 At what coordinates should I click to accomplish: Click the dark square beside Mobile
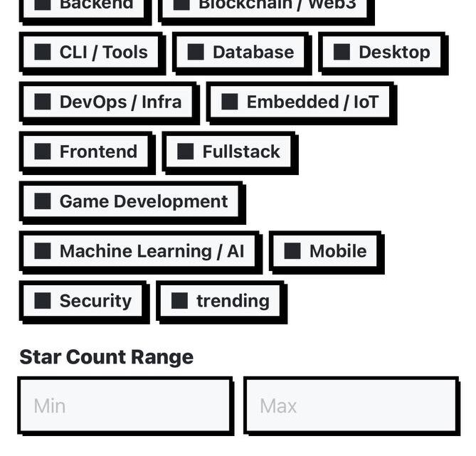tap(292, 251)
